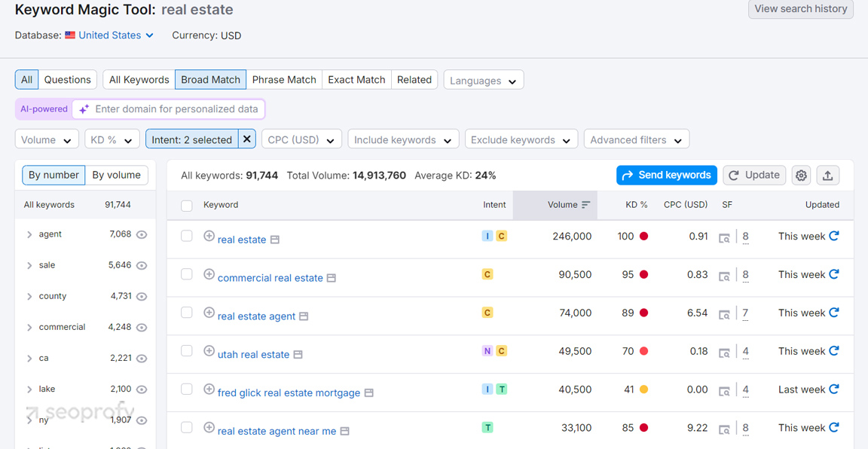This screenshot has height=449, width=868.
Task: Refresh 'real estate agent' row metrics
Action: pyautogui.click(x=833, y=312)
